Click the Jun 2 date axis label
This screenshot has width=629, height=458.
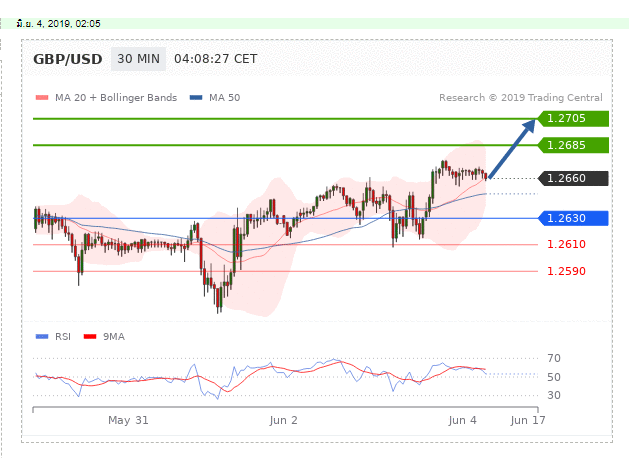(283, 420)
